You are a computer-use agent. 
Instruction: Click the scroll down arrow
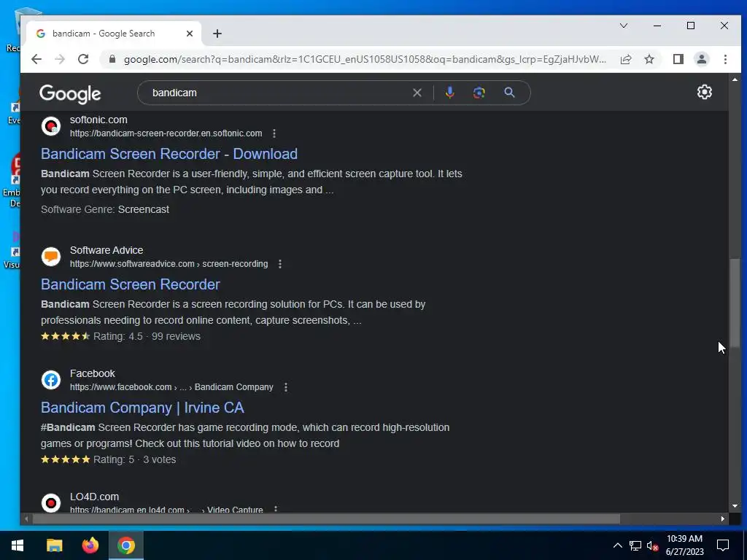click(x=735, y=506)
